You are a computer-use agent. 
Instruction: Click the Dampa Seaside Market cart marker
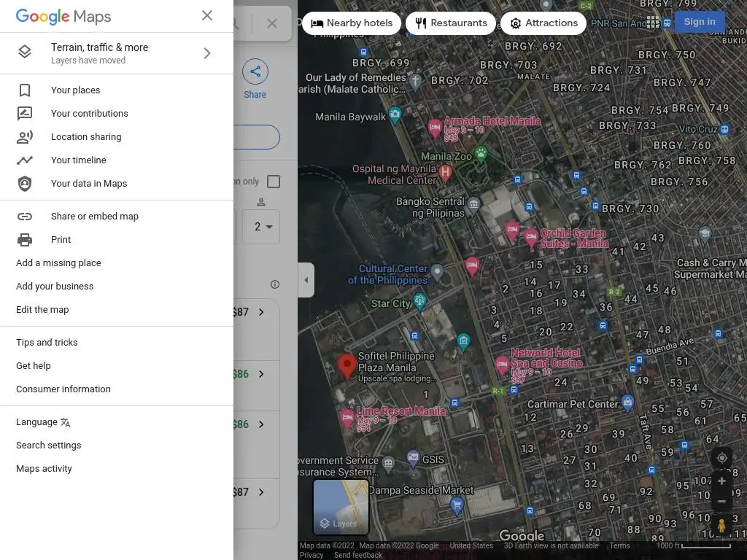[457, 505]
